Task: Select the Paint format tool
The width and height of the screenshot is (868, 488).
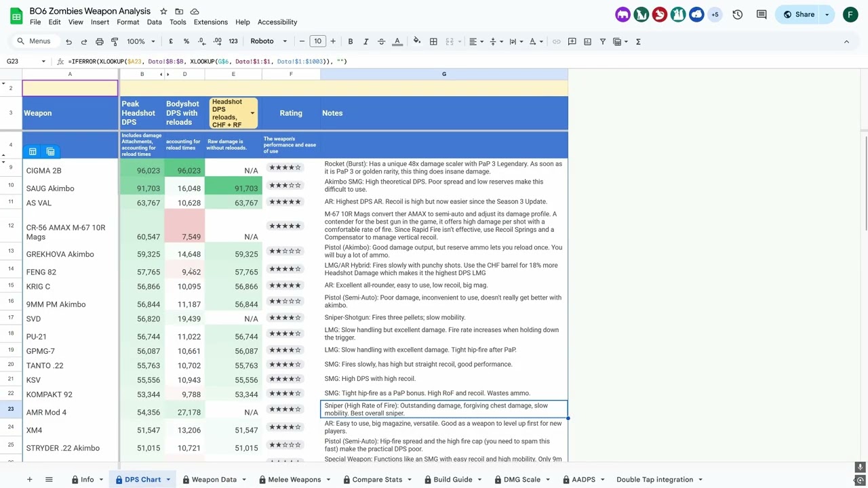Action: tap(115, 41)
